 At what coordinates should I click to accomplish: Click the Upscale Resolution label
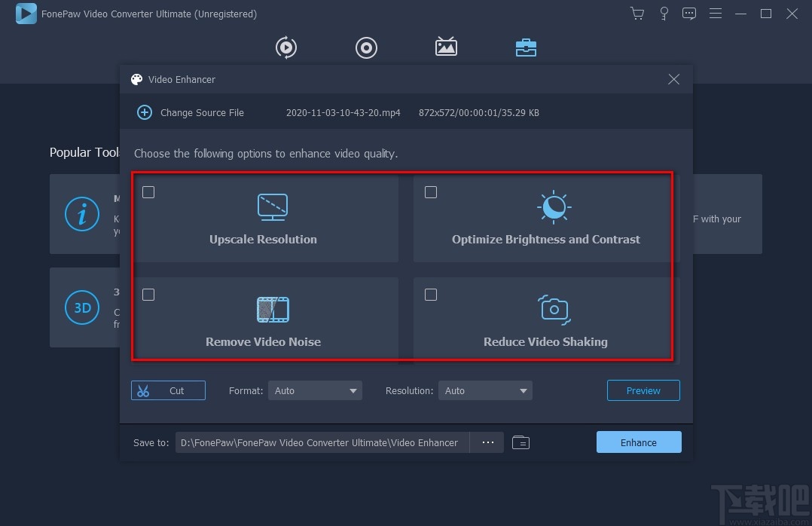263,240
